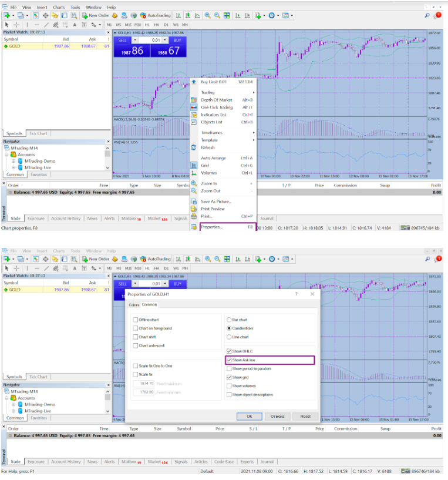The image size is (448, 480).
Task: Click zoom in magnifier in upper toolbar
Action: [207, 15]
